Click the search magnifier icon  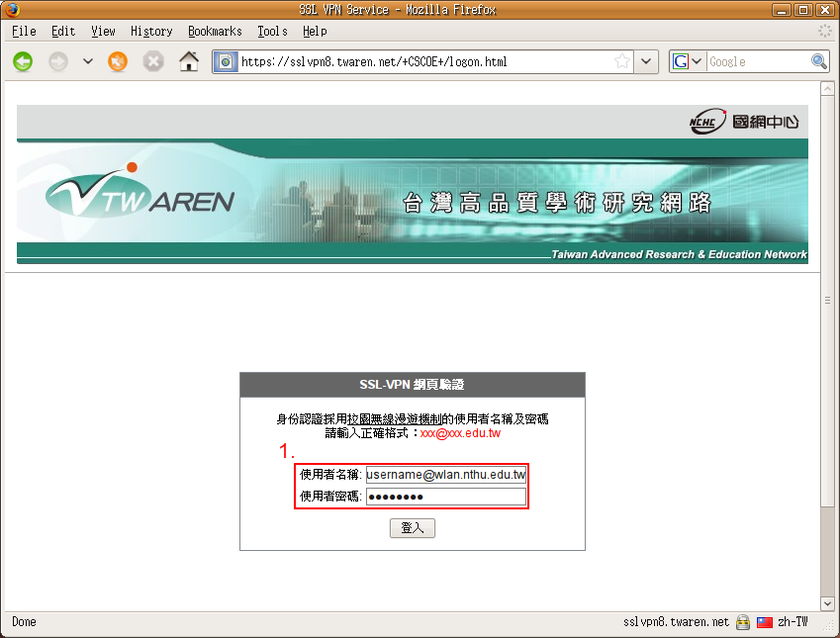tap(819, 61)
